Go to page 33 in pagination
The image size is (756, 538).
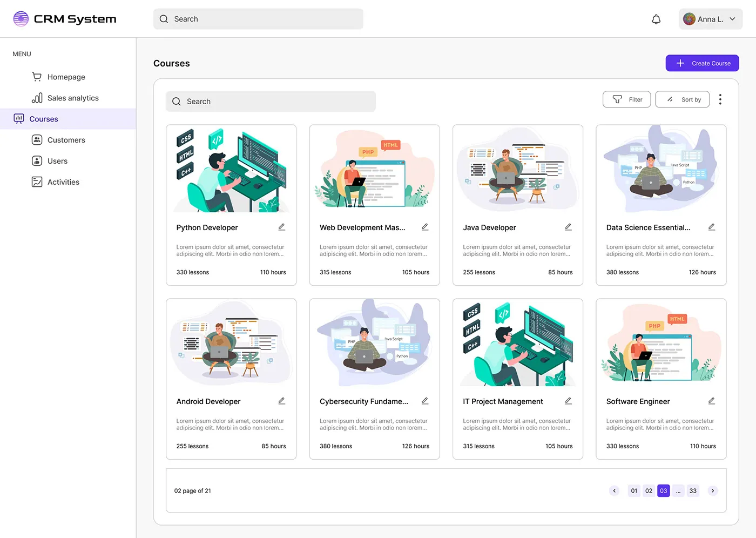(693, 490)
